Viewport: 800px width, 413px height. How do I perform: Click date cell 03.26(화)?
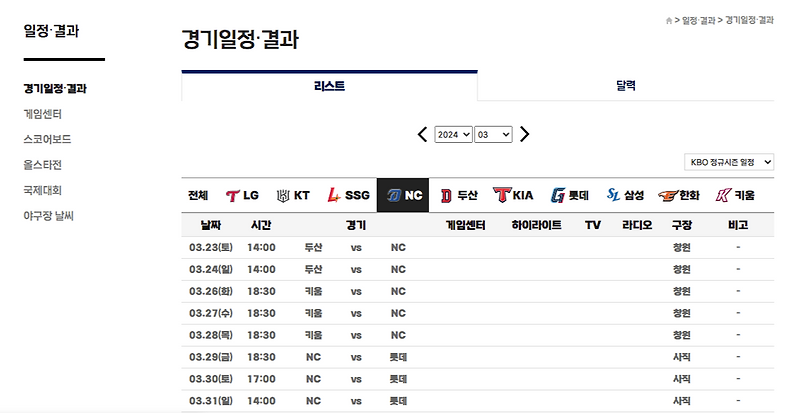(x=211, y=291)
